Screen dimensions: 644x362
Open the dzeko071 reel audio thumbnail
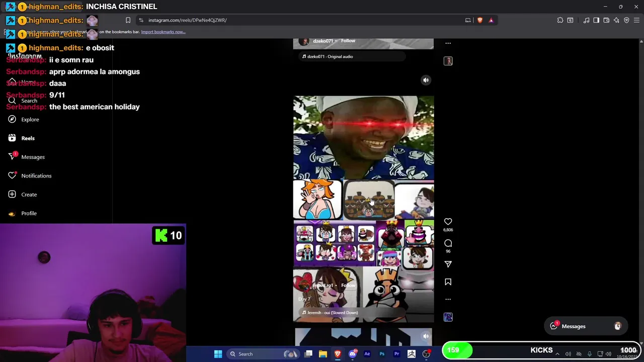click(x=448, y=61)
